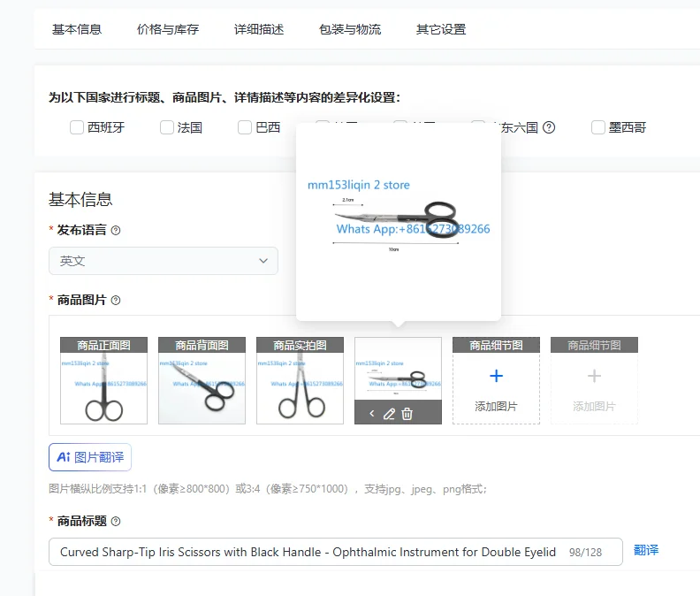Open the 英文 language dropdown
The width and height of the screenshot is (700, 596).
(x=164, y=261)
